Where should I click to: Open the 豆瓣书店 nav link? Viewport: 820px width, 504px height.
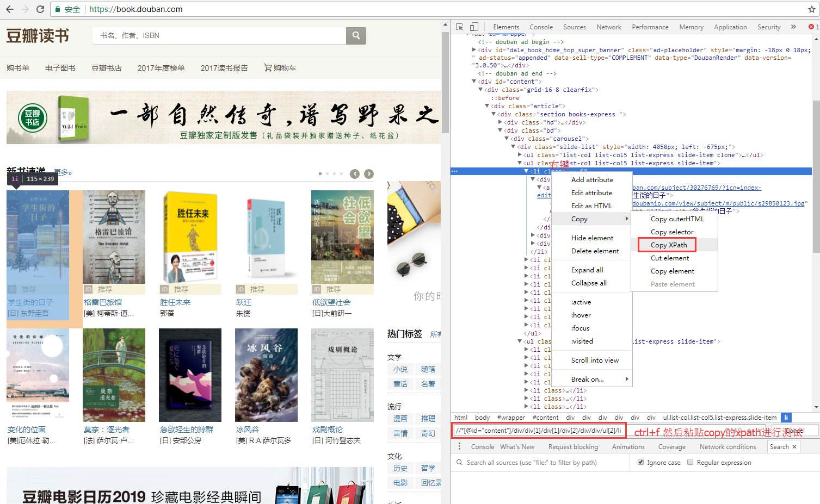(107, 68)
